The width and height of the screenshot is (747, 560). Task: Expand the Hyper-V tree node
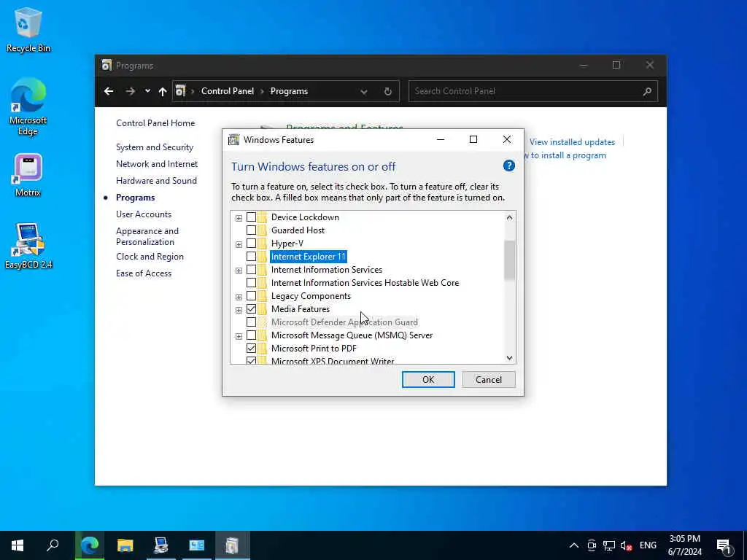[239, 244]
